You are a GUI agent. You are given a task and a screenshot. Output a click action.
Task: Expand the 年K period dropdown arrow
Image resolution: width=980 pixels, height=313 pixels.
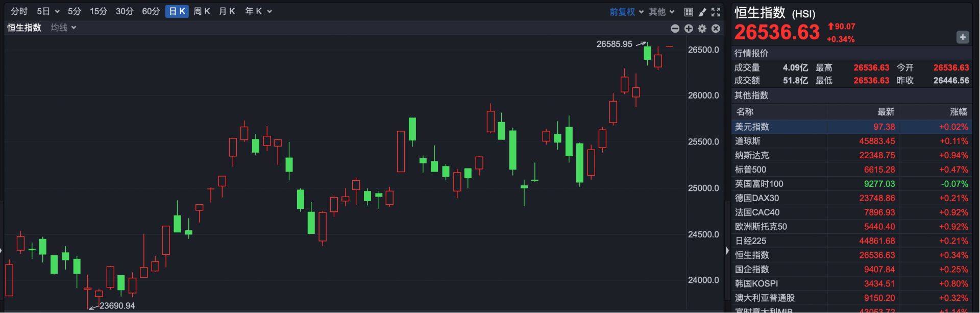pos(269,11)
